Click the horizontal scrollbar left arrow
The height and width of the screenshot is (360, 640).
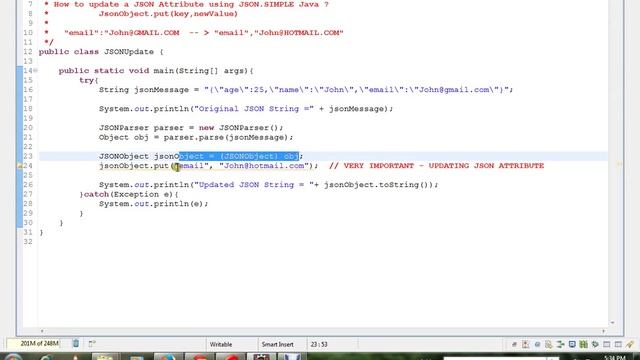coord(42,331)
